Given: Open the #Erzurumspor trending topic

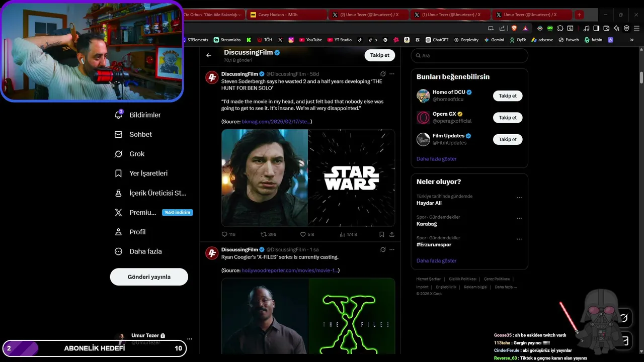Looking at the screenshot, I should tap(434, 244).
